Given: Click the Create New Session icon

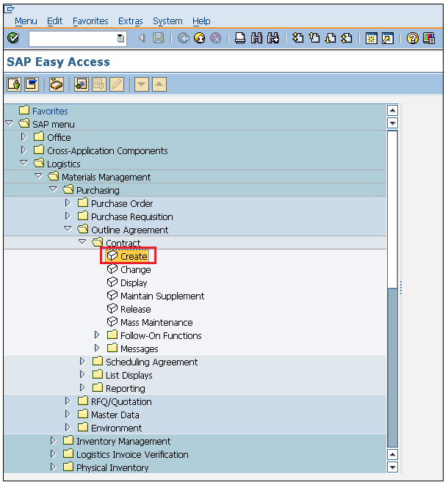Looking at the screenshot, I should pyautogui.click(x=371, y=38).
